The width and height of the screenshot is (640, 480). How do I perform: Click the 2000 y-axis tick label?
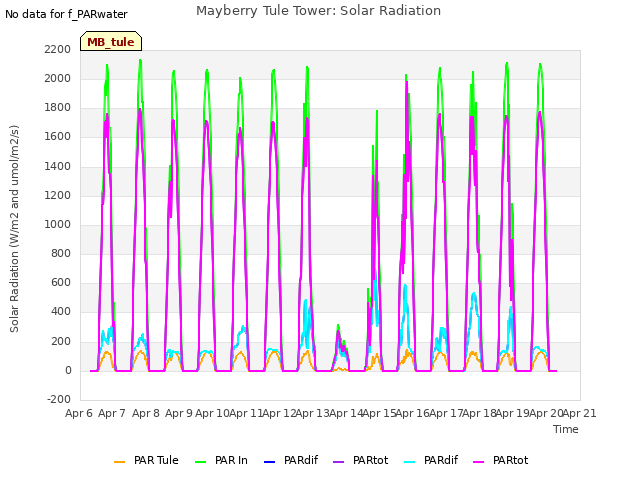click(58, 78)
